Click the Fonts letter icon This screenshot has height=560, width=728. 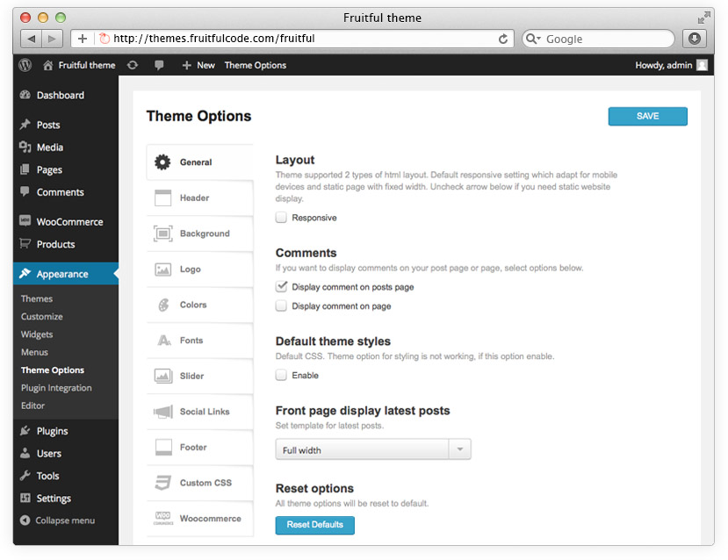[x=162, y=341]
